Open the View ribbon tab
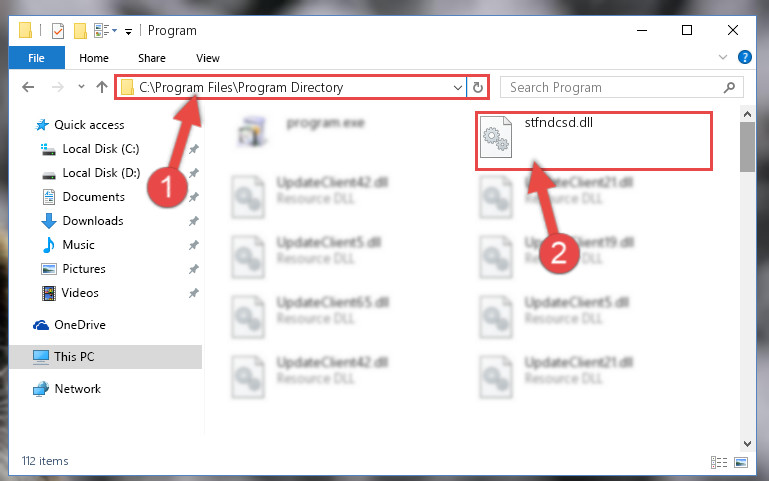This screenshot has height=481, width=769. pyautogui.click(x=207, y=58)
